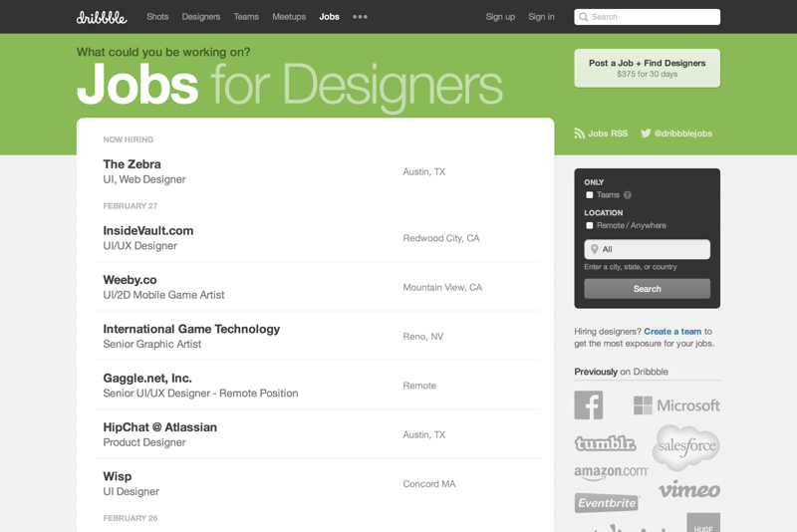Click the Jobs RSS feed icon
797x532 pixels.
click(579, 133)
